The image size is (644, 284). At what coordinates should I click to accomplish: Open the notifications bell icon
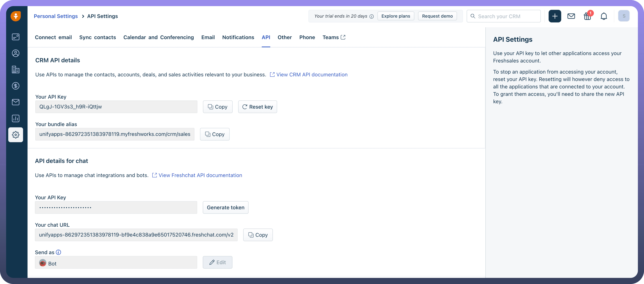click(x=604, y=16)
